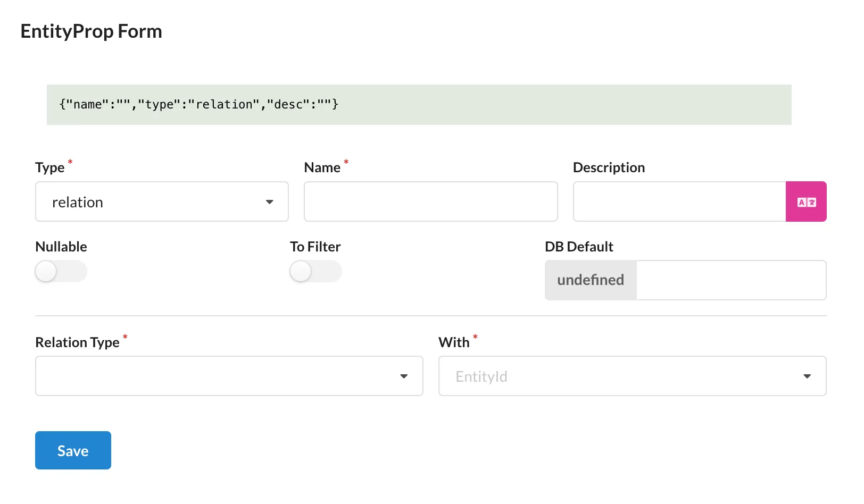Click the To Filter label text
The image size is (864, 504).
click(315, 247)
